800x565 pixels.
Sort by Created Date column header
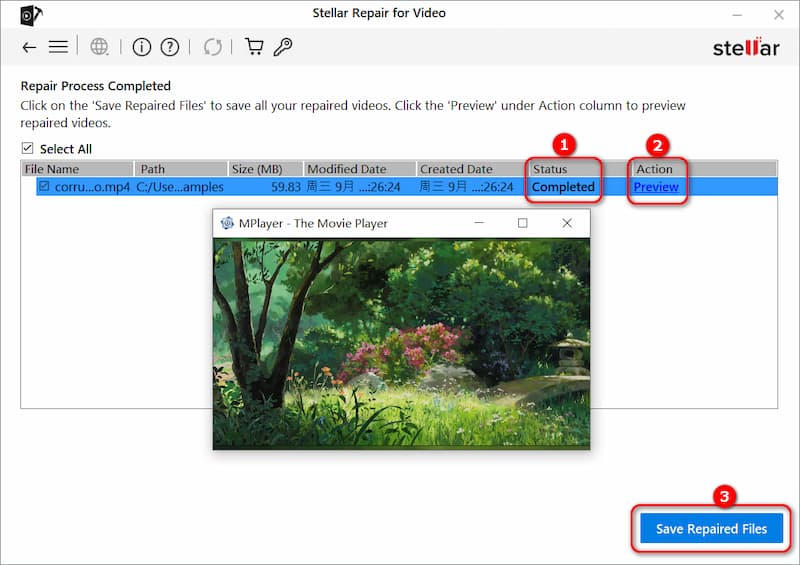point(471,169)
